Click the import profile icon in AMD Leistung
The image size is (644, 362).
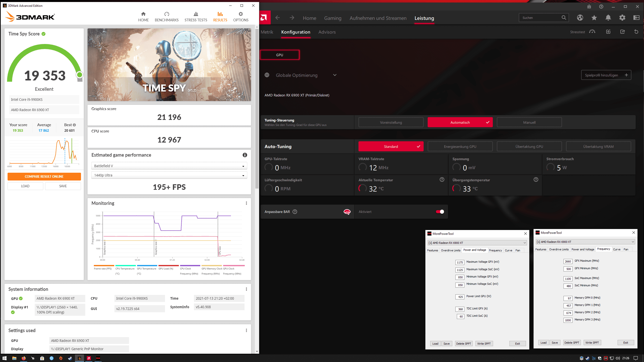608,32
